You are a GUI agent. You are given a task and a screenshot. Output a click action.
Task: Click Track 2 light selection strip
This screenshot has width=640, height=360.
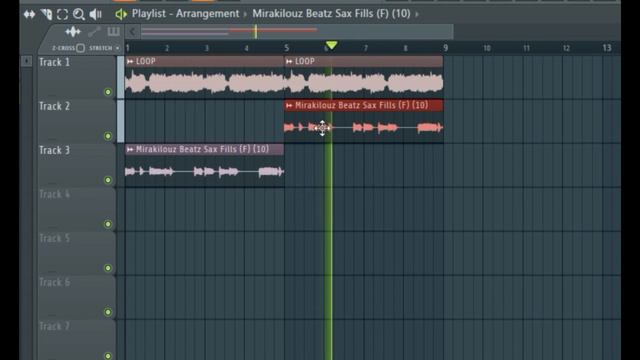pyautogui.click(x=120, y=121)
